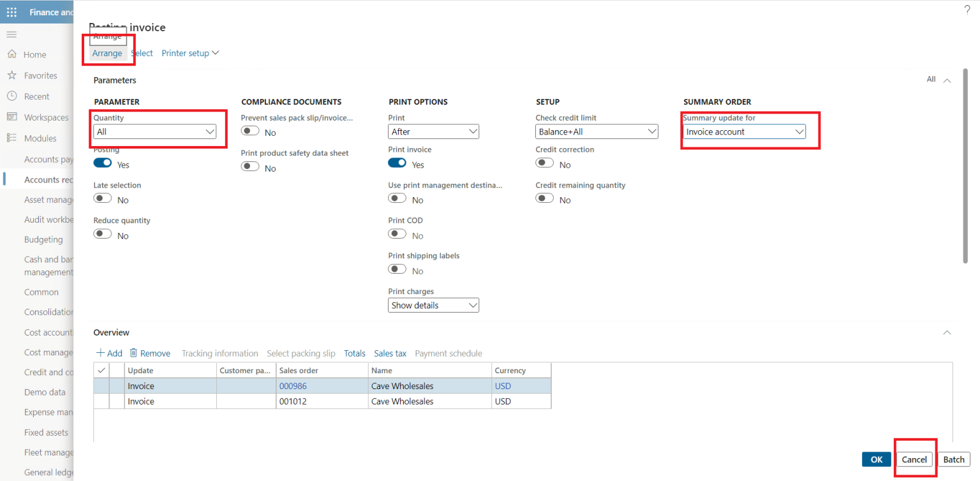
Task: Click the Arrange menu item
Action: pos(108,53)
